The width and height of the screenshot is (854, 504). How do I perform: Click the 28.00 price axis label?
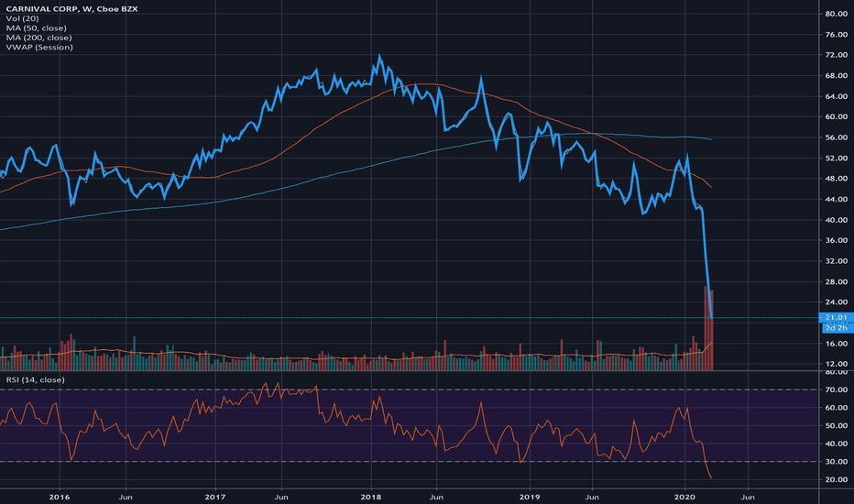836,281
